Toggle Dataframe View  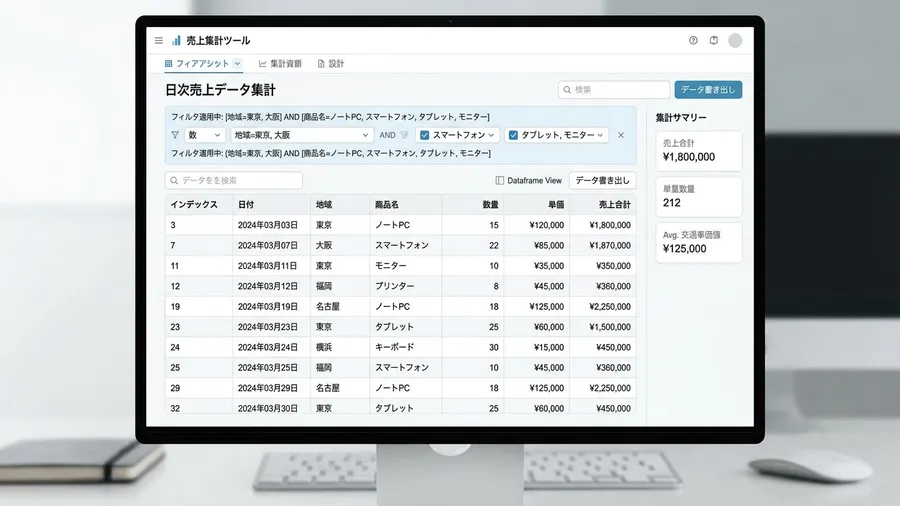pos(528,180)
